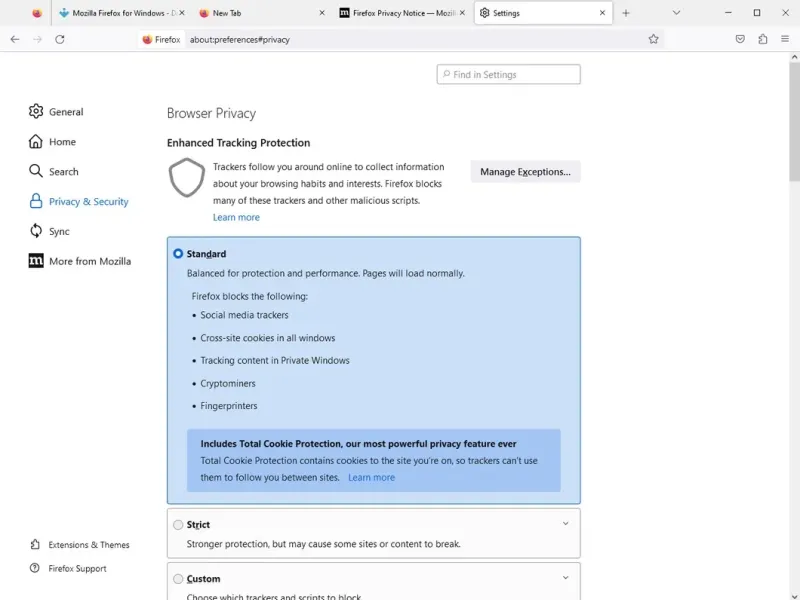
Task: Click the Sync arrows icon in sidebar
Action: pos(36,231)
